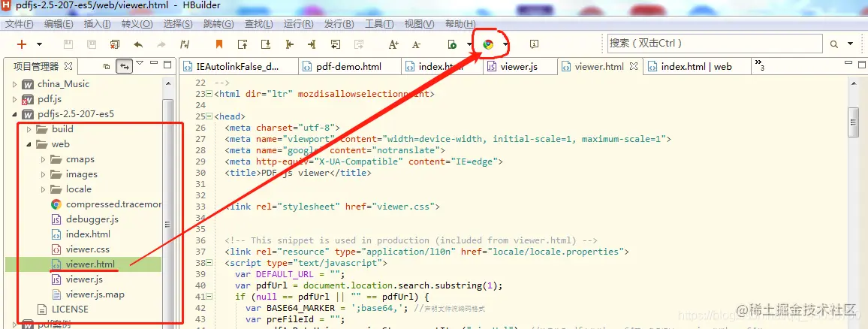Click the Chrome browser preview icon

(x=488, y=44)
